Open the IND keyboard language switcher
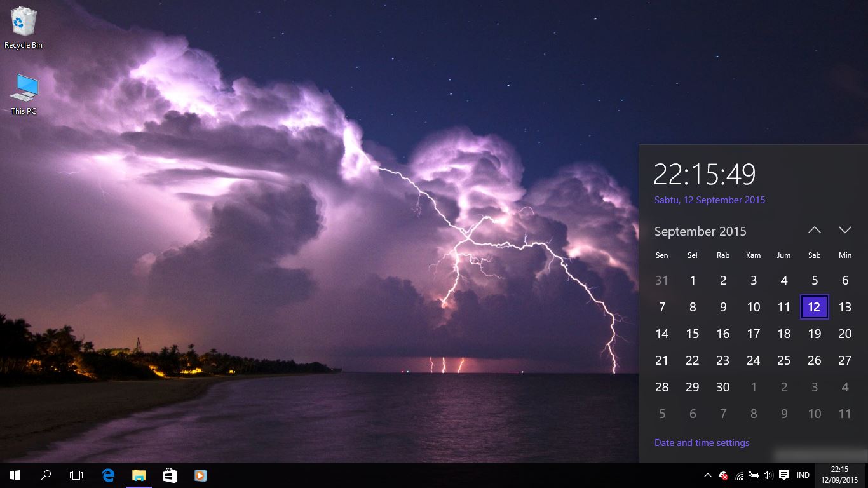 coord(803,475)
